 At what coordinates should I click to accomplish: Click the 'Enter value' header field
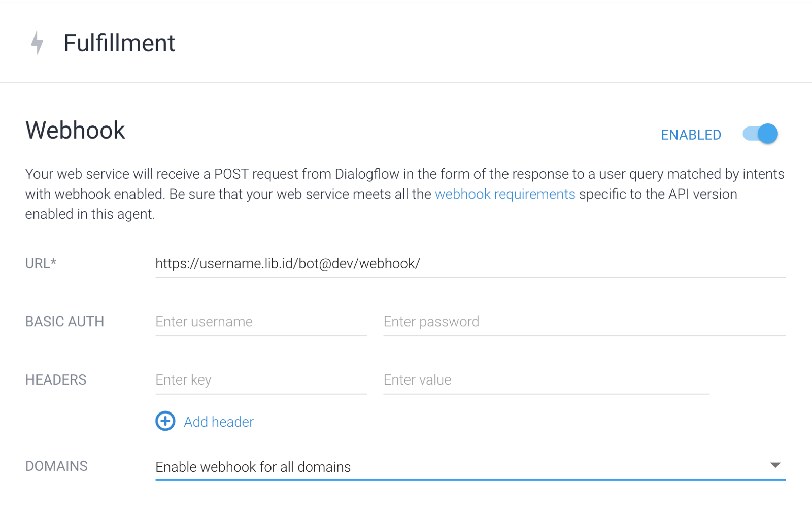pyautogui.click(x=546, y=380)
